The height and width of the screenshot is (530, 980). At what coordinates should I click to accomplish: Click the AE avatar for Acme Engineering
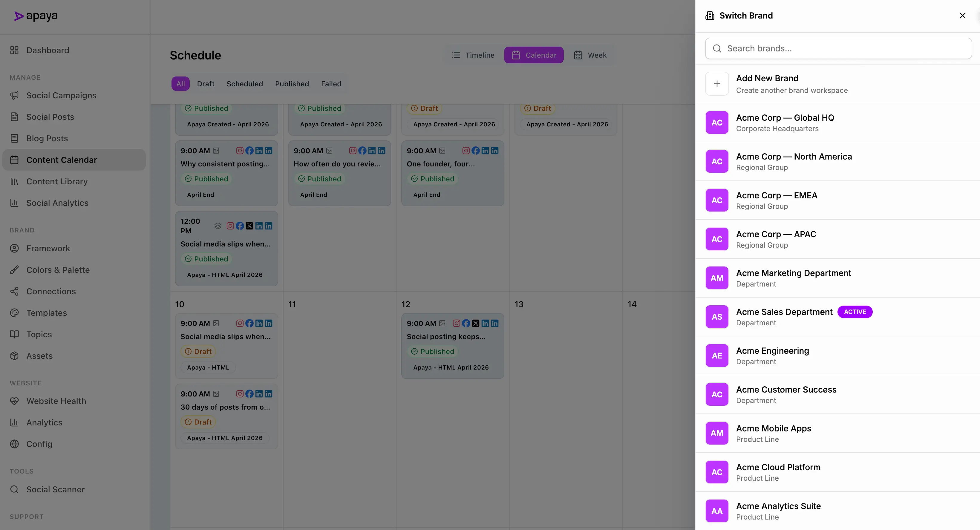coord(717,355)
